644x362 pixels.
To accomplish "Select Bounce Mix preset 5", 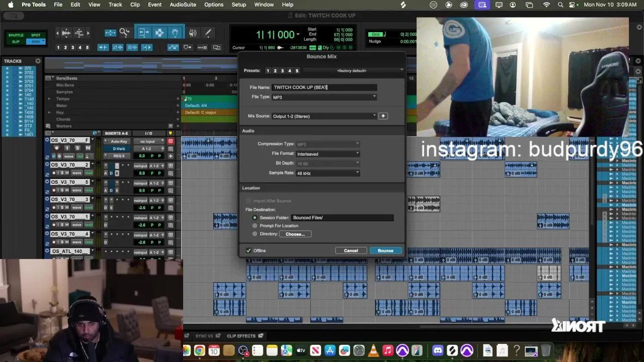I will (297, 71).
